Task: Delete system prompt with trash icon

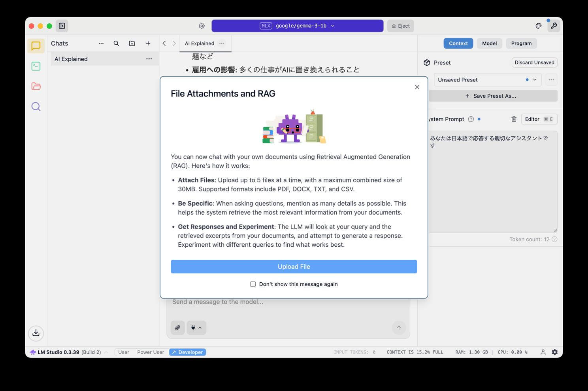Action: click(514, 119)
